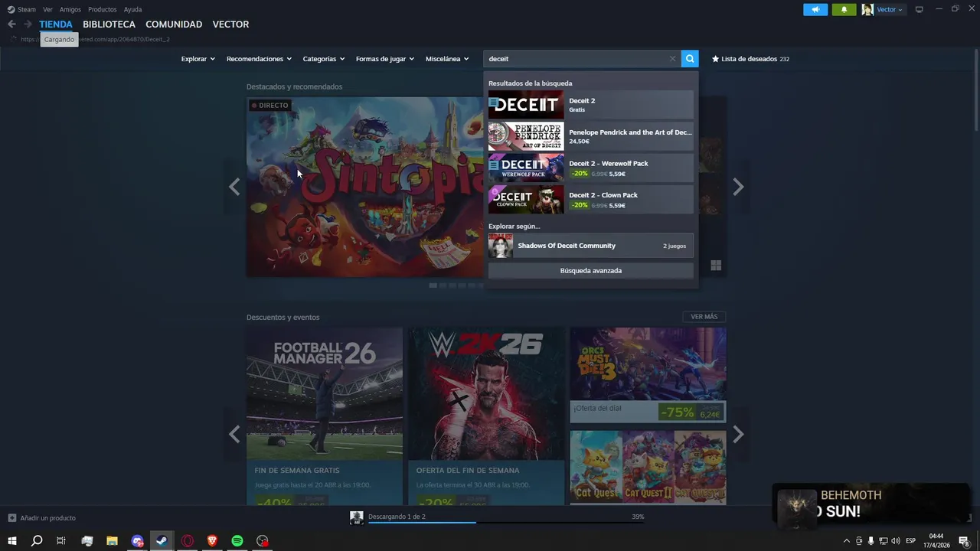Go back with the left navigation arrow

pyautogui.click(x=11, y=24)
